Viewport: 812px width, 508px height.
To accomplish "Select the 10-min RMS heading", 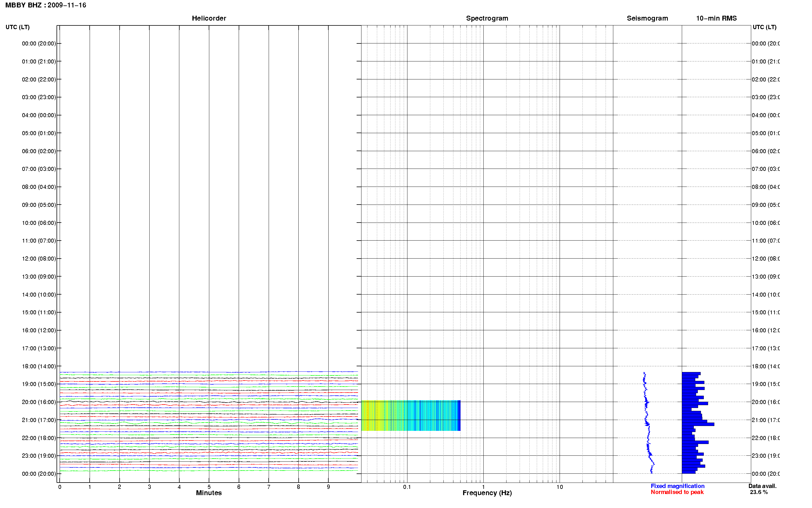I will 716,18.
